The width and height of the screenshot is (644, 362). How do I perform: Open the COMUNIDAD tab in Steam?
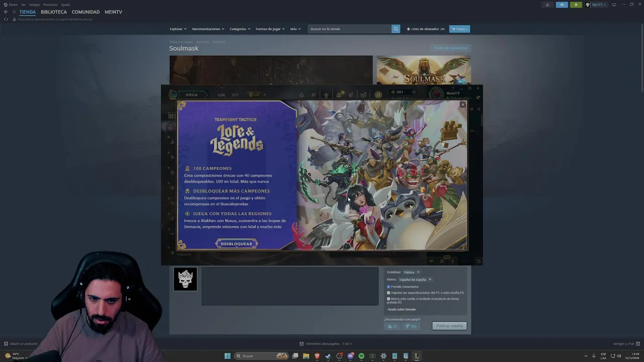(86, 12)
